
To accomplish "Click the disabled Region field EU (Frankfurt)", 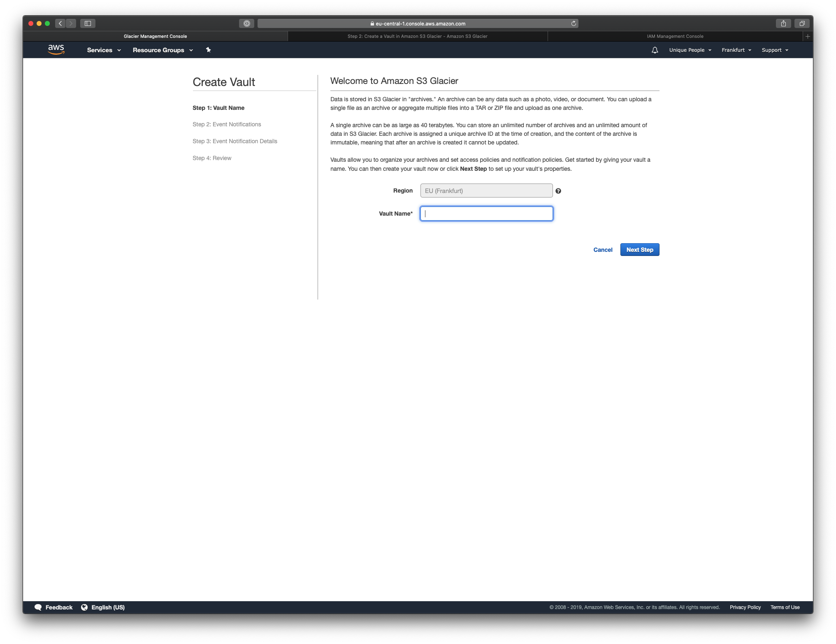I will coord(486,191).
